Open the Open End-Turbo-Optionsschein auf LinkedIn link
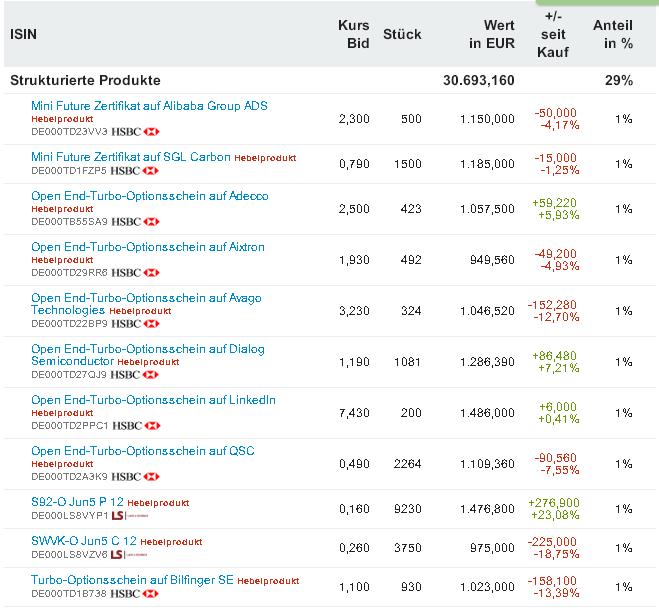 (x=153, y=400)
